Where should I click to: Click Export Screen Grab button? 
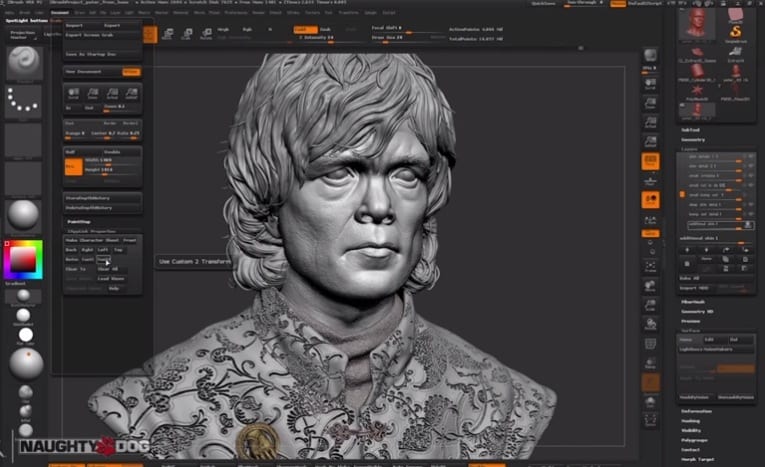pyautogui.click(x=102, y=35)
